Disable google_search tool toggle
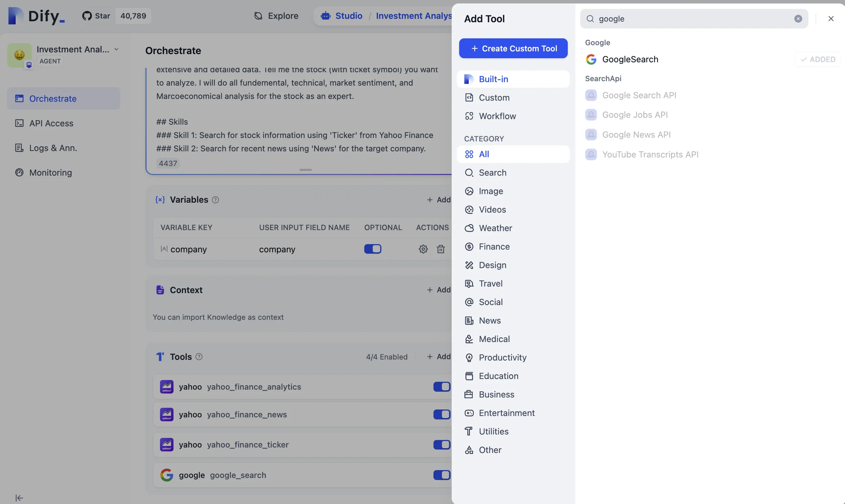Screen dimensions: 845x504 (x=441, y=475)
